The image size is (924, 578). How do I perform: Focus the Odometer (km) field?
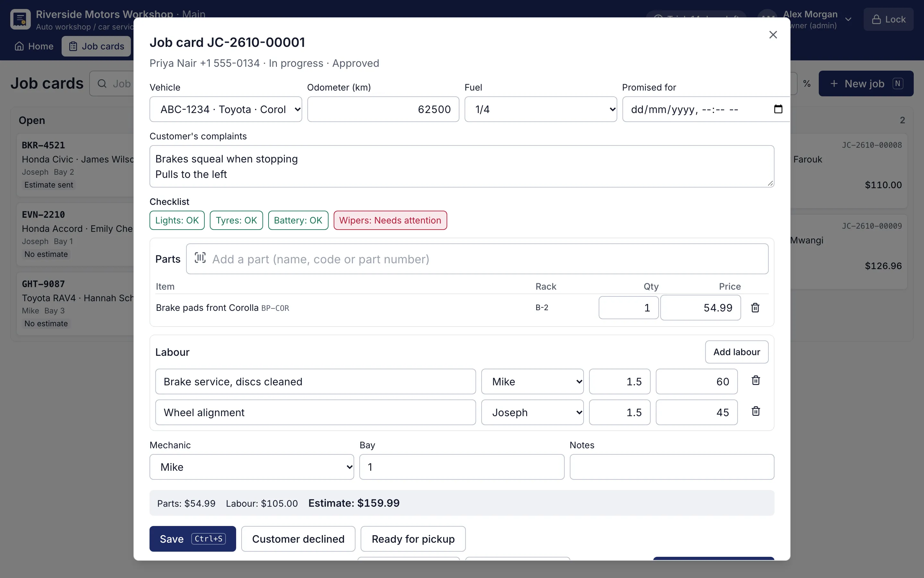coord(383,109)
